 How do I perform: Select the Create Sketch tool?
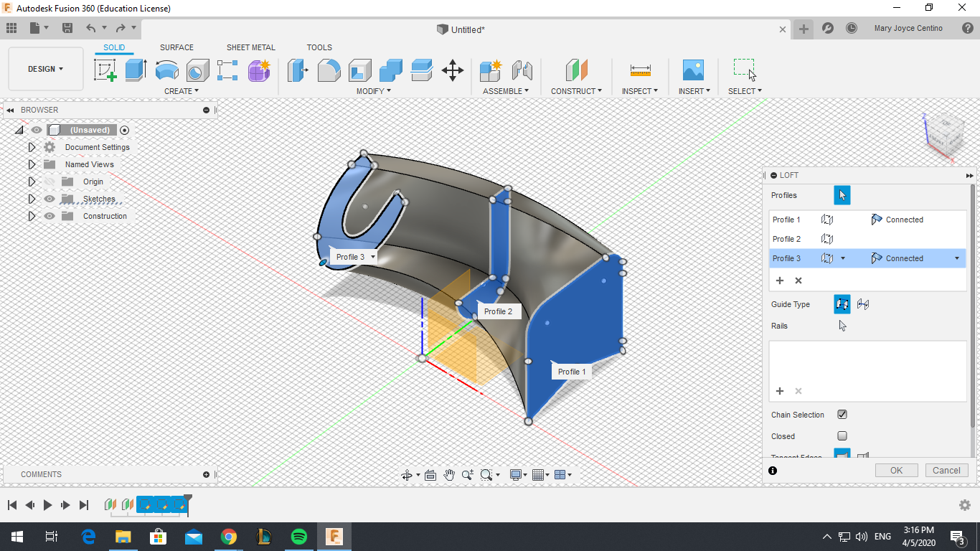click(106, 70)
